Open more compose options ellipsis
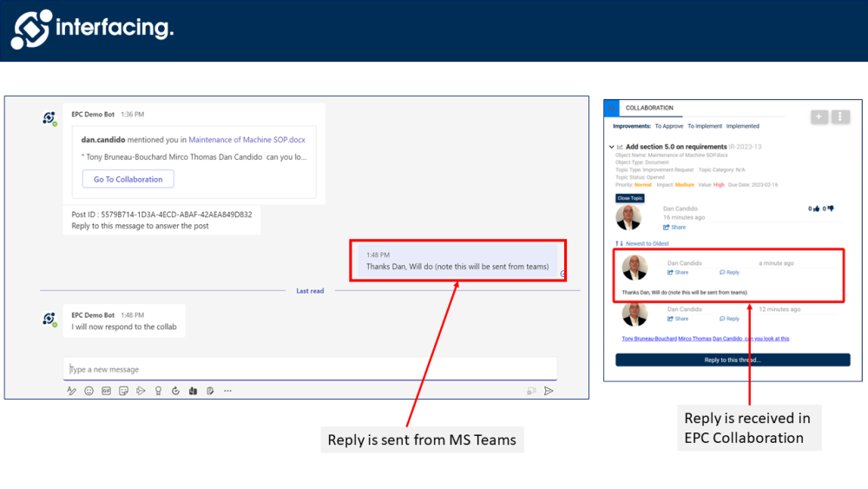This screenshot has height=489, width=868. click(x=227, y=391)
